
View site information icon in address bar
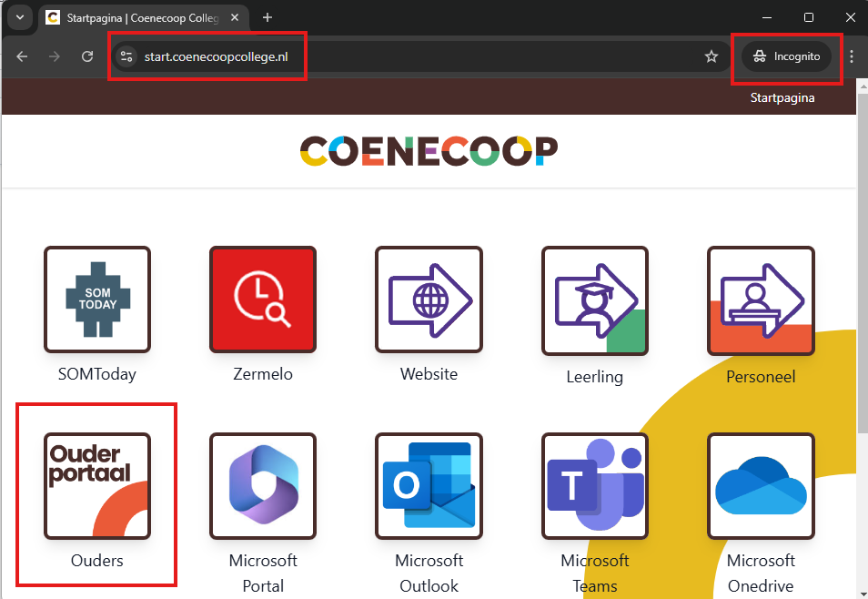tap(126, 56)
